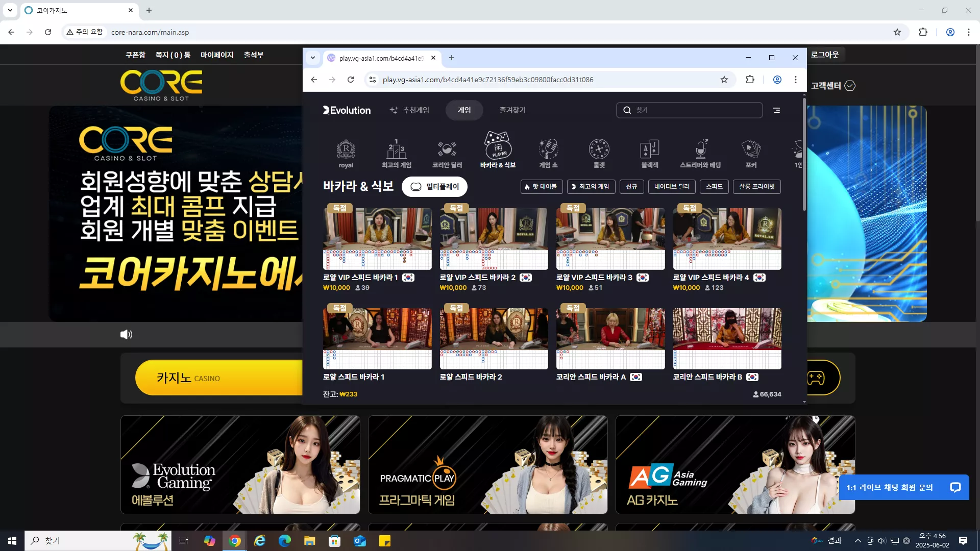The image size is (980, 551).
Task: Open the popup site information icon
Action: (x=373, y=80)
